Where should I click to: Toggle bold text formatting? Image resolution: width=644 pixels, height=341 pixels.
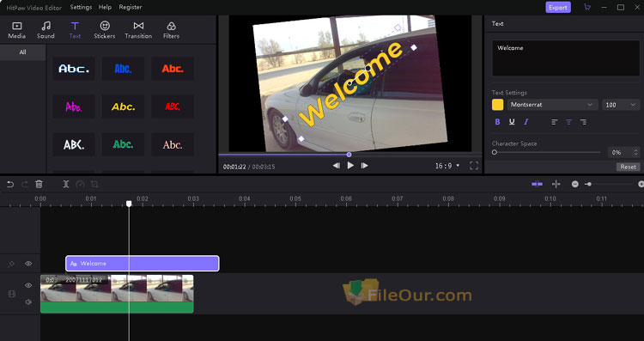point(497,122)
